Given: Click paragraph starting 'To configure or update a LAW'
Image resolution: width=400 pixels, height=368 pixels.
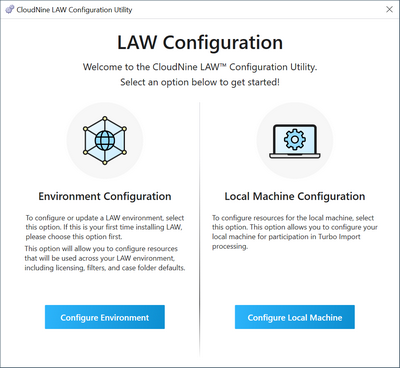Looking at the screenshot, I should [105, 227].
